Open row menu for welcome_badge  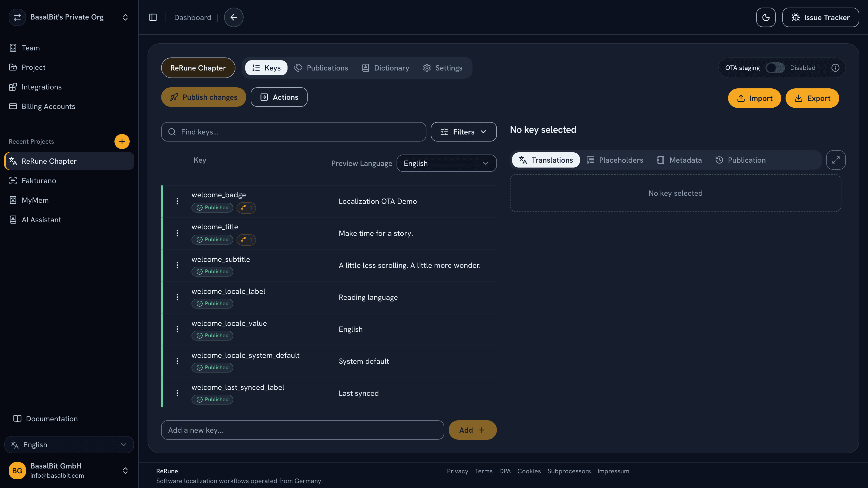pos(177,201)
